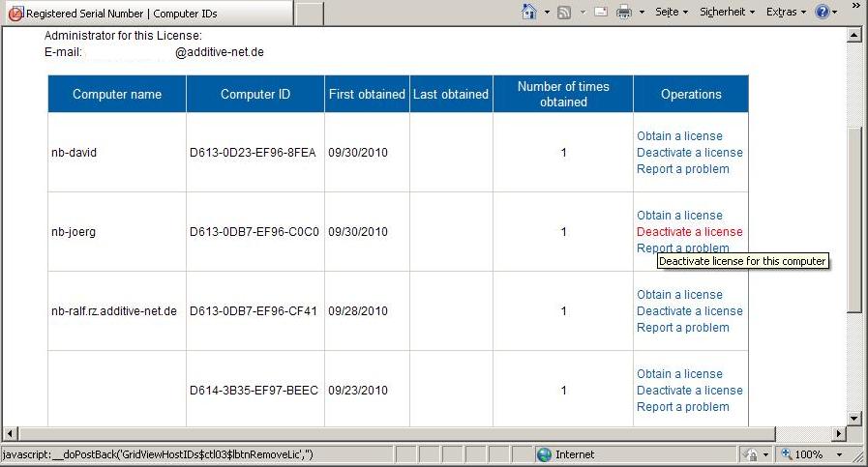Click the Read mail envelope icon
Viewport: 868px width, 467px height.
pyautogui.click(x=601, y=12)
